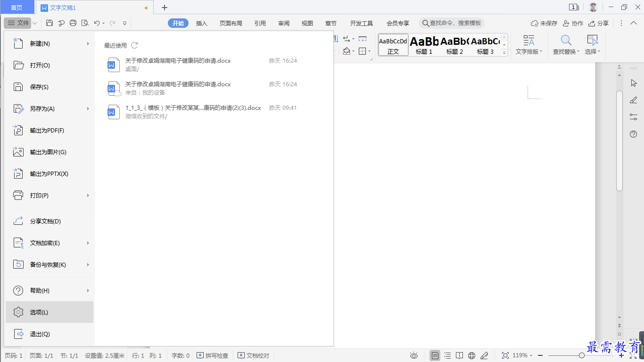Toggle 拼写检查 in the status bar
This screenshot has width=644, height=362.
click(212, 355)
